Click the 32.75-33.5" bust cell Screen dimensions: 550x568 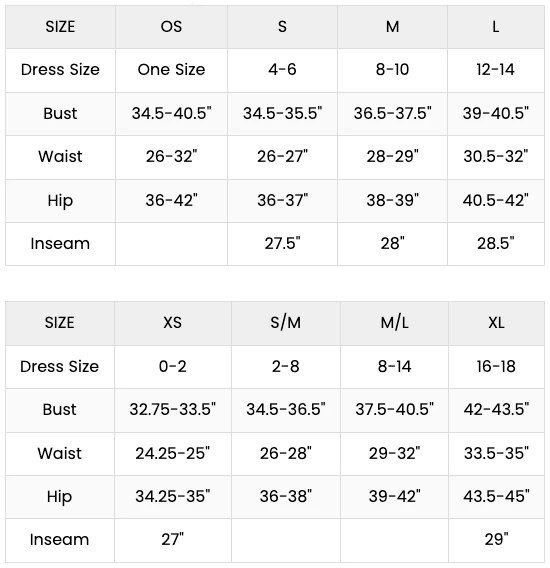click(x=172, y=410)
